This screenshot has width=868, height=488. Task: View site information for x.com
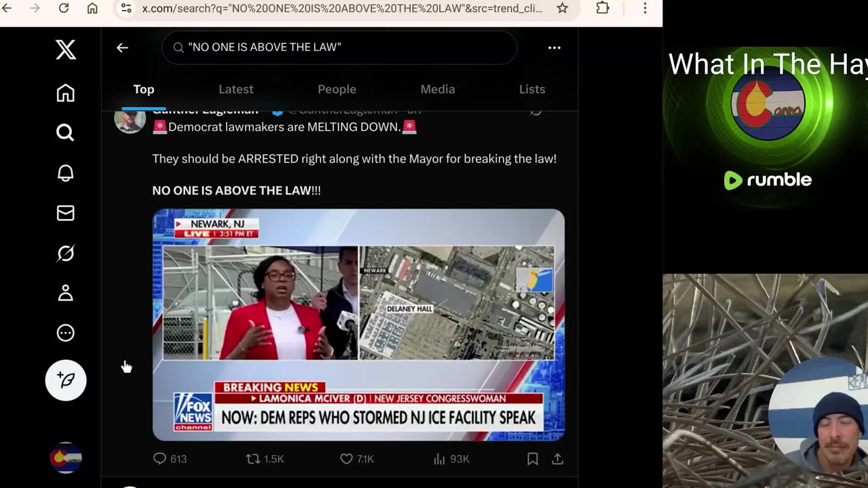tap(126, 8)
